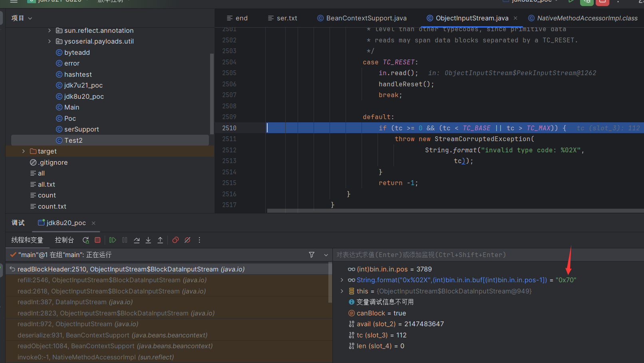This screenshot has height=363, width=644.
Task: Click gutter line number 2510
Action: pyautogui.click(x=229, y=128)
